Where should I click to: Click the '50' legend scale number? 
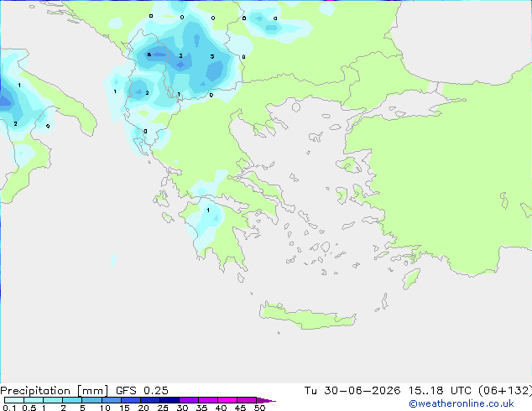259,408
